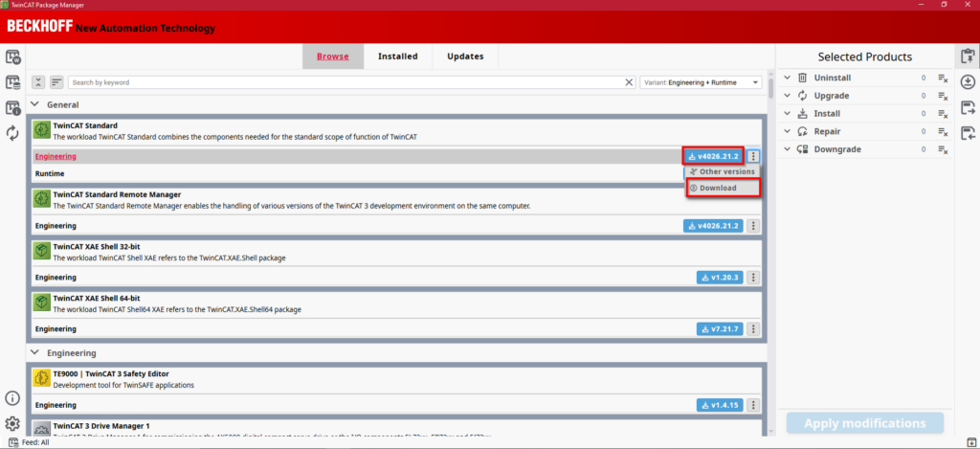
Task: Clear the search field with the X
Action: point(630,82)
